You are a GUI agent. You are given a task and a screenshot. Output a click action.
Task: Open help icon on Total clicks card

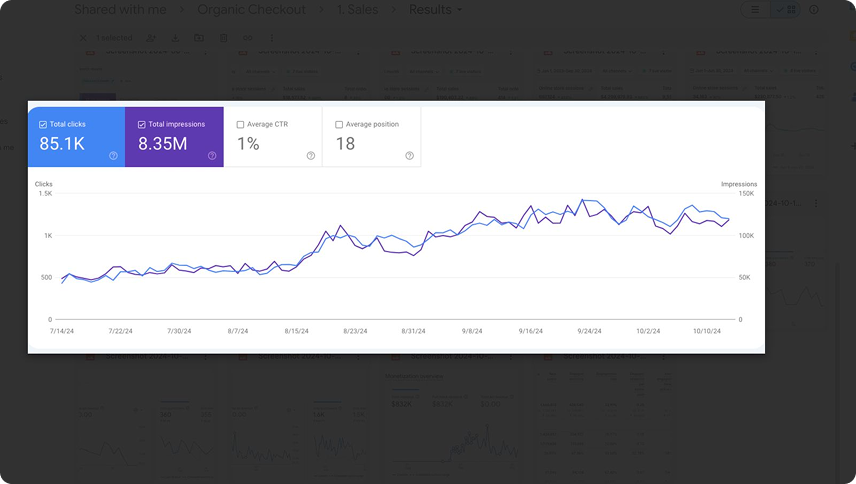click(x=113, y=156)
